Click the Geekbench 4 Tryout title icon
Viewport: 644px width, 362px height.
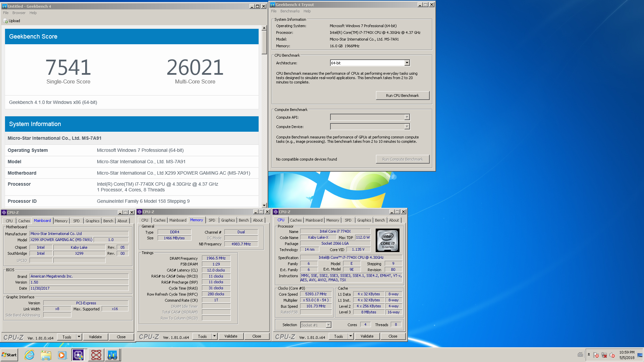273,4
